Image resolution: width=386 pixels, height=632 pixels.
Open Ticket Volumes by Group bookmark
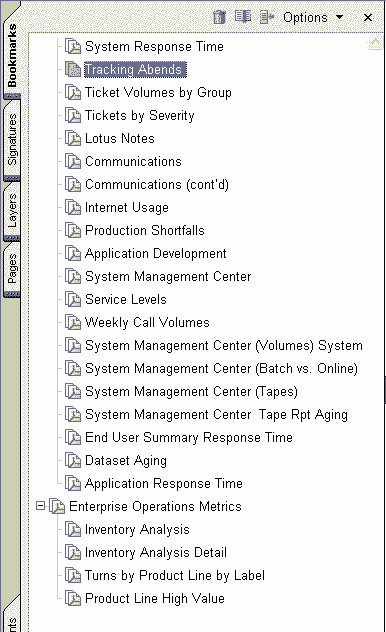click(x=158, y=92)
